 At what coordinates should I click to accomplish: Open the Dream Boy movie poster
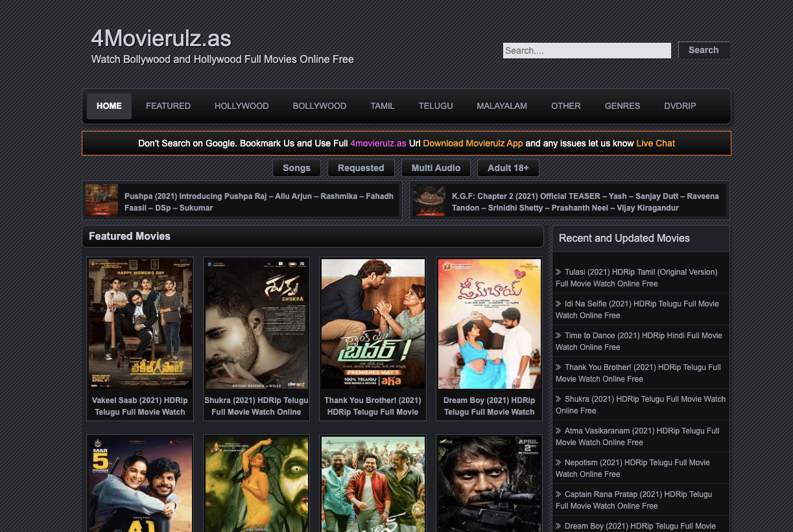(490, 324)
